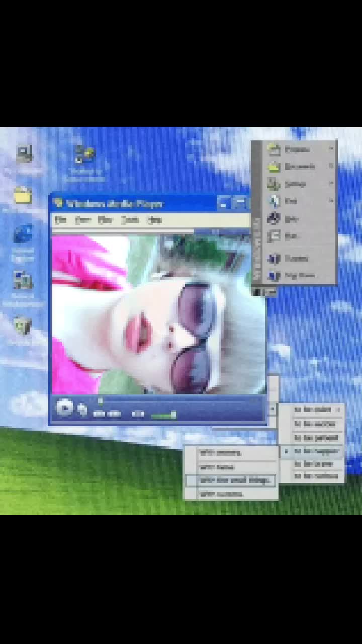
Task: Choose the Log Off entry in the Start menu
Action: tap(300, 276)
